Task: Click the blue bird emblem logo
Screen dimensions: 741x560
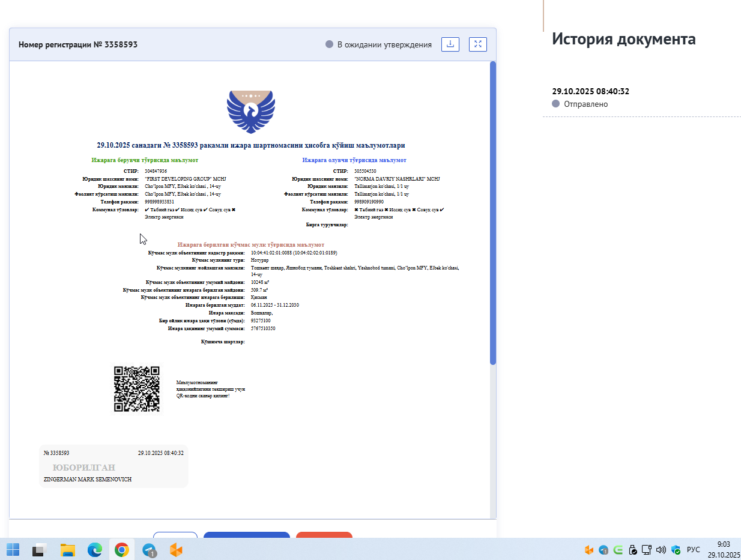Action: click(251, 112)
